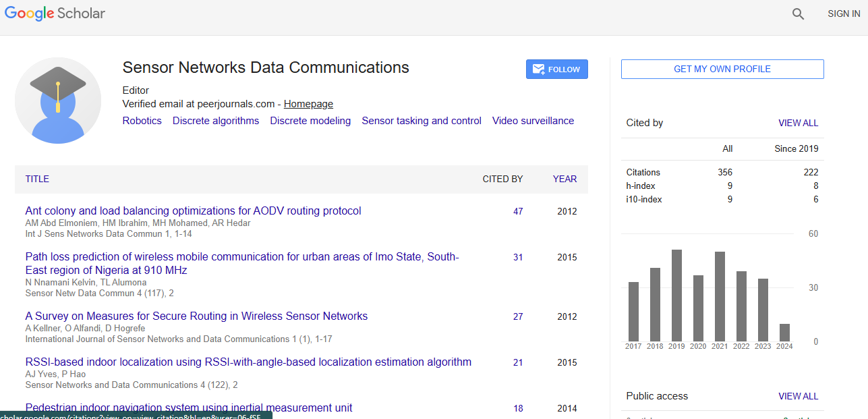Click the profile avatar picture

click(58, 101)
